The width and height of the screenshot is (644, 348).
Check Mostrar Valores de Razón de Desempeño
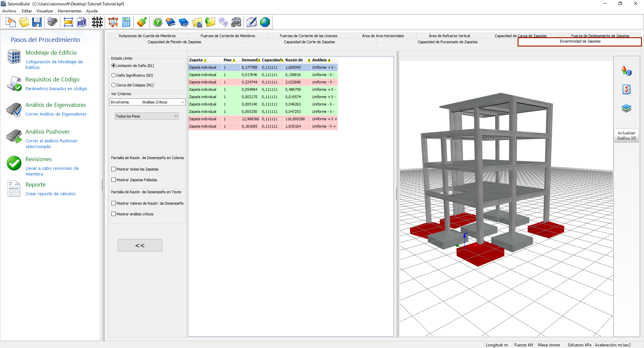[x=114, y=203]
